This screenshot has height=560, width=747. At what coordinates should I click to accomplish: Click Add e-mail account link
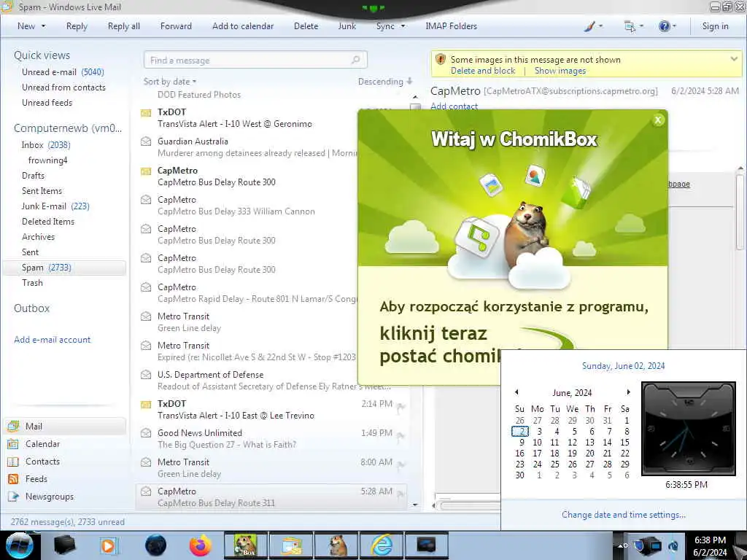[x=53, y=340]
